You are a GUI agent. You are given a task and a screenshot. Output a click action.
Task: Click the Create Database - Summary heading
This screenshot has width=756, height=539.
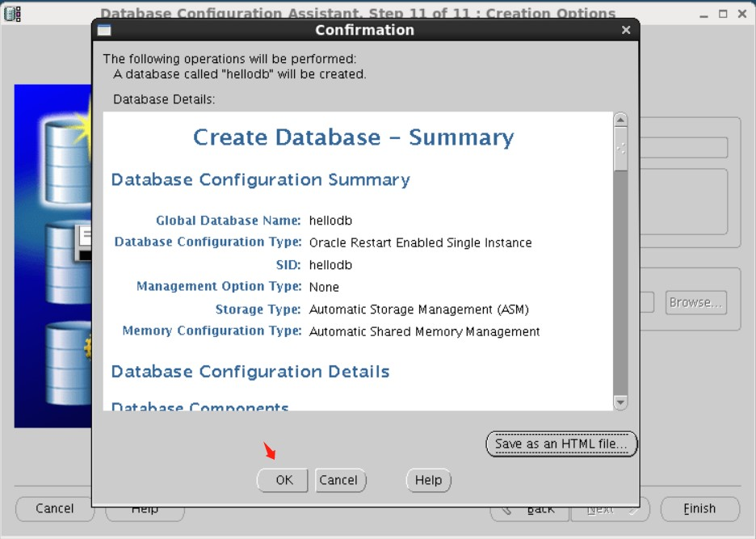[x=354, y=137]
